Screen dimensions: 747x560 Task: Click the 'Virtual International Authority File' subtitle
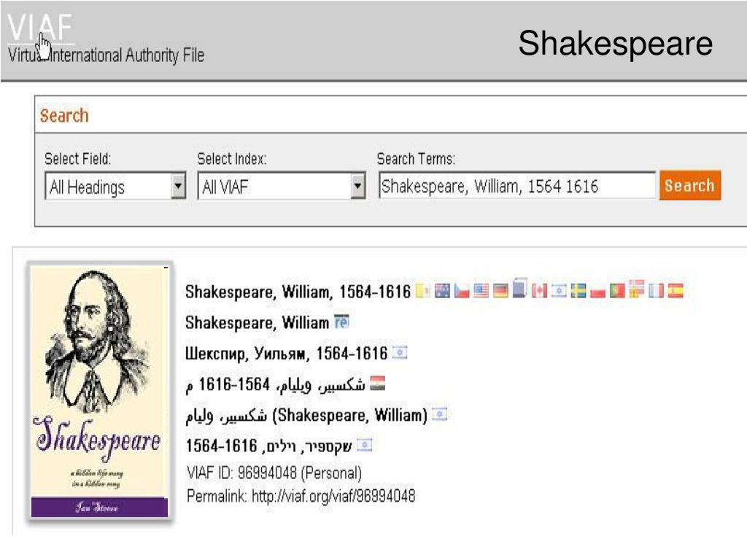click(x=107, y=55)
